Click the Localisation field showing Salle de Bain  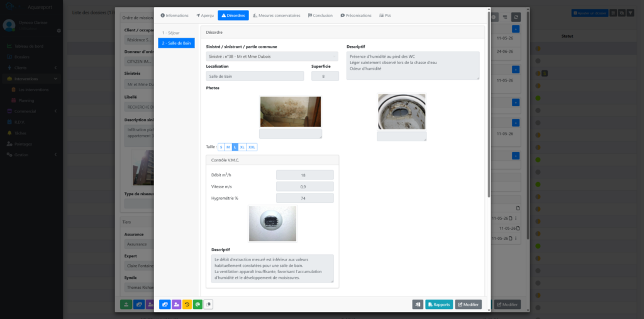click(x=255, y=76)
